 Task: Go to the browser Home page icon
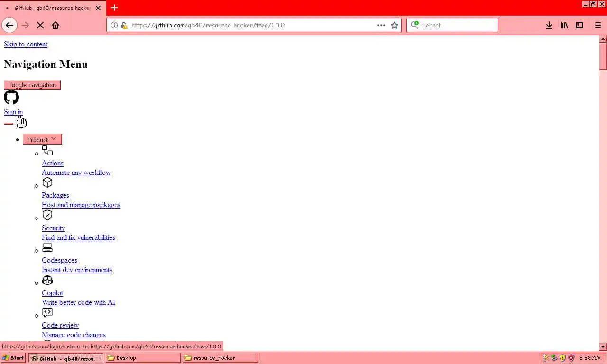(55, 25)
